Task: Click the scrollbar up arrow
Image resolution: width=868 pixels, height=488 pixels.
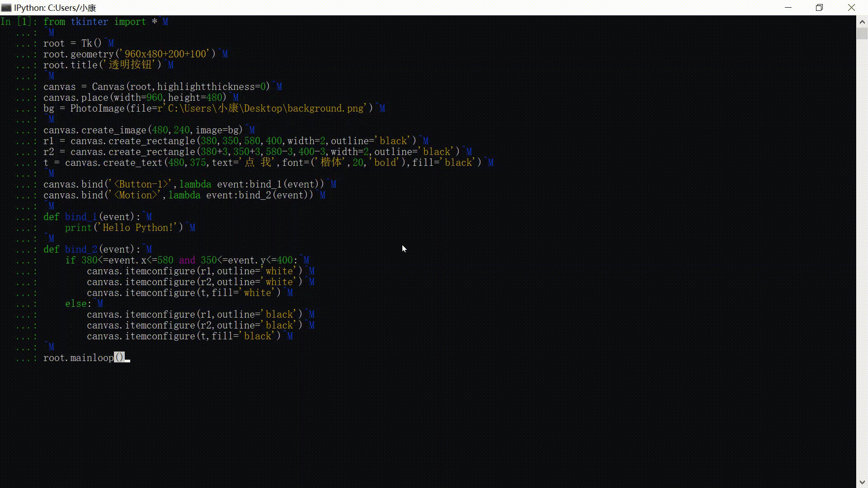Action: pos(862,21)
